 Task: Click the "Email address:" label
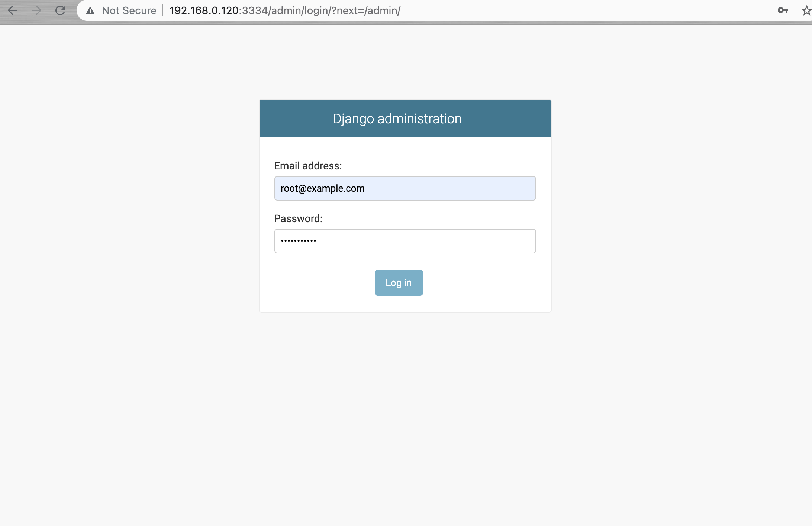pos(308,166)
